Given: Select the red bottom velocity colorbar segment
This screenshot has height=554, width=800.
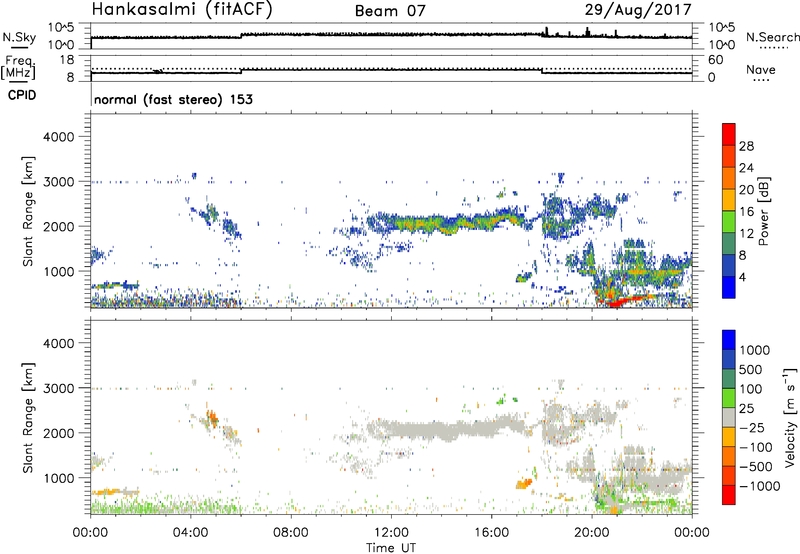Looking at the screenshot, I should point(729,495).
